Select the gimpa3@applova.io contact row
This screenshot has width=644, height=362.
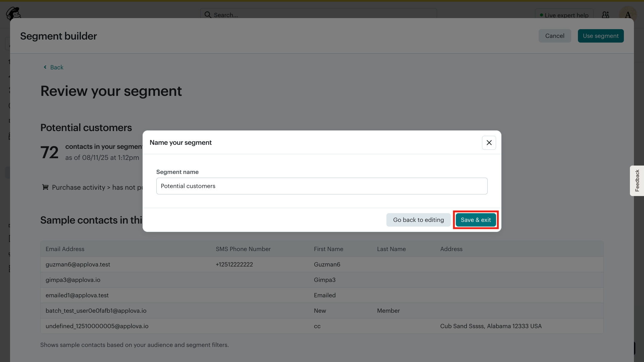point(73,280)
